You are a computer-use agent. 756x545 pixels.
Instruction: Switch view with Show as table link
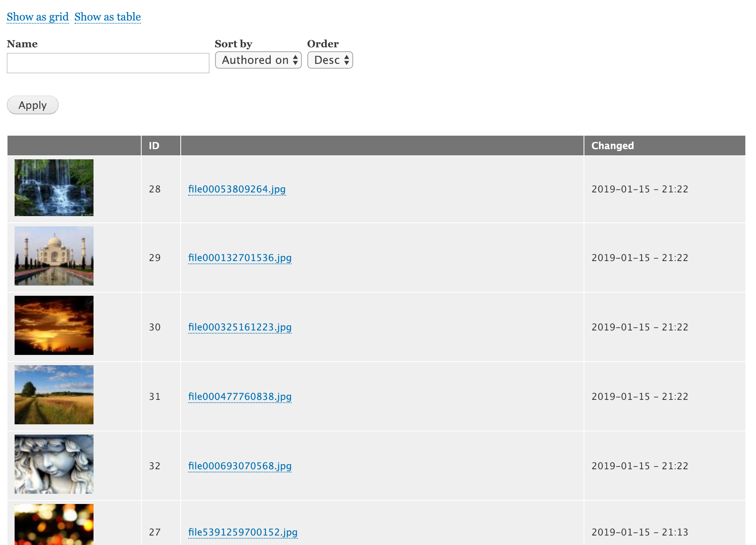(107, 17)
